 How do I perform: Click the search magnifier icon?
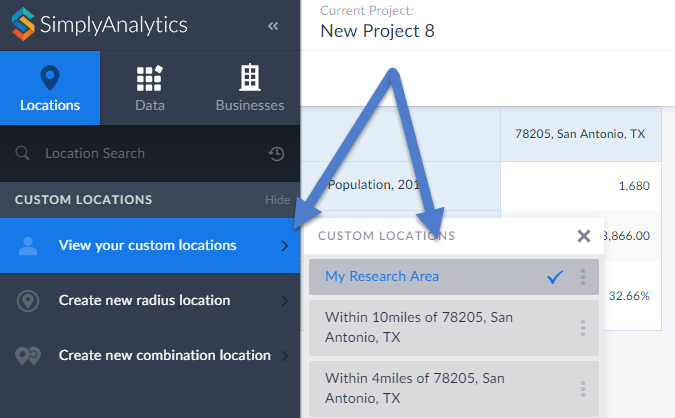point(22,153)
